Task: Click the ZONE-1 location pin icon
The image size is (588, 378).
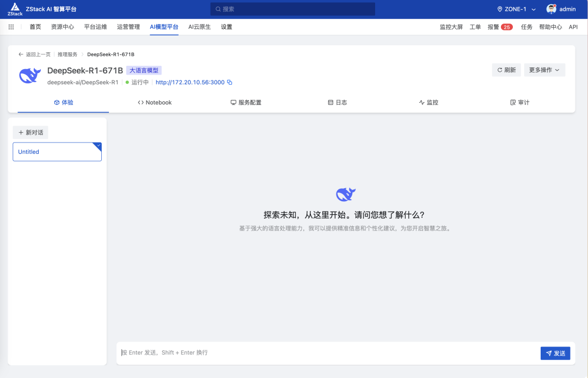Action: [499, 9]
